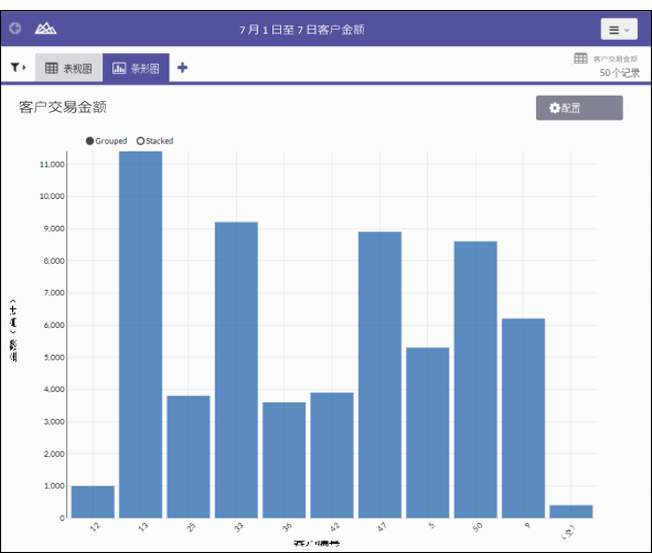Add a new view with plus icon
The height and width of the screenshot is (553, 652).
182,68
